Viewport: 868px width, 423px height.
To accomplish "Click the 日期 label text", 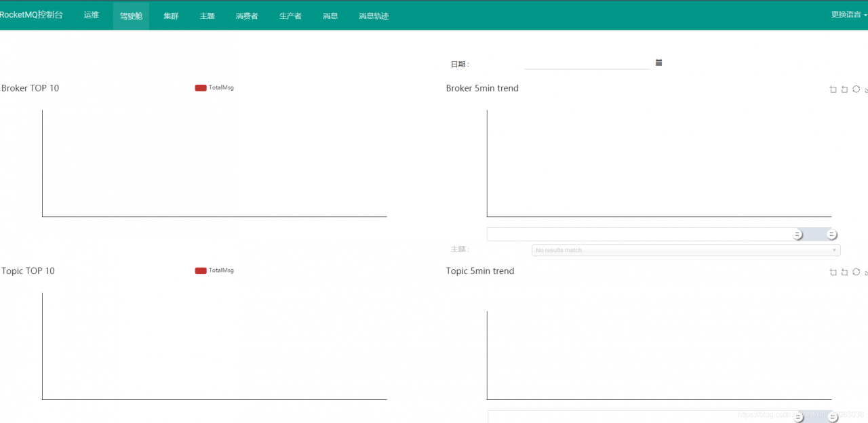I will [x=460, y=64].
